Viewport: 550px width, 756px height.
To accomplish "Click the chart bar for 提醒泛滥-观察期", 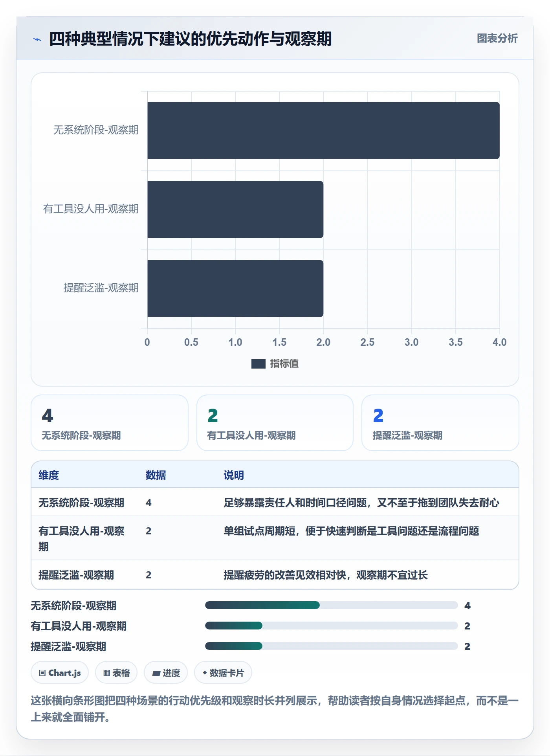I will tap(235, 288).
